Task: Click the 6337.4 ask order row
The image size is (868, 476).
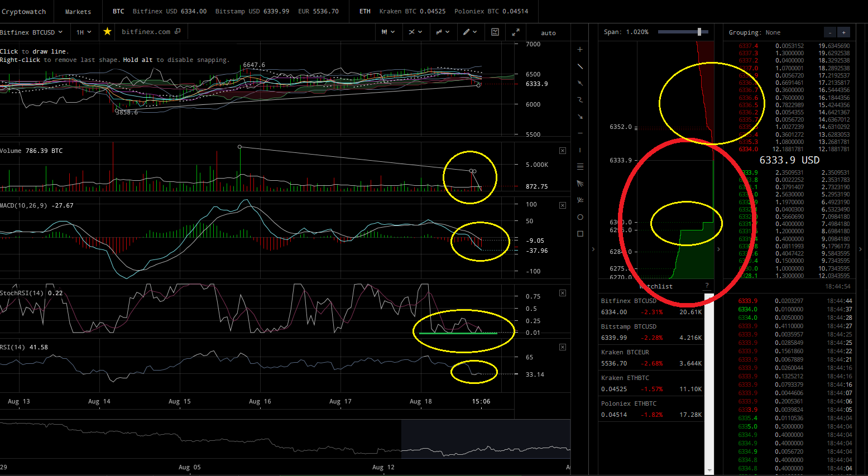Action: pyautogui.click(x=794, y=46)
